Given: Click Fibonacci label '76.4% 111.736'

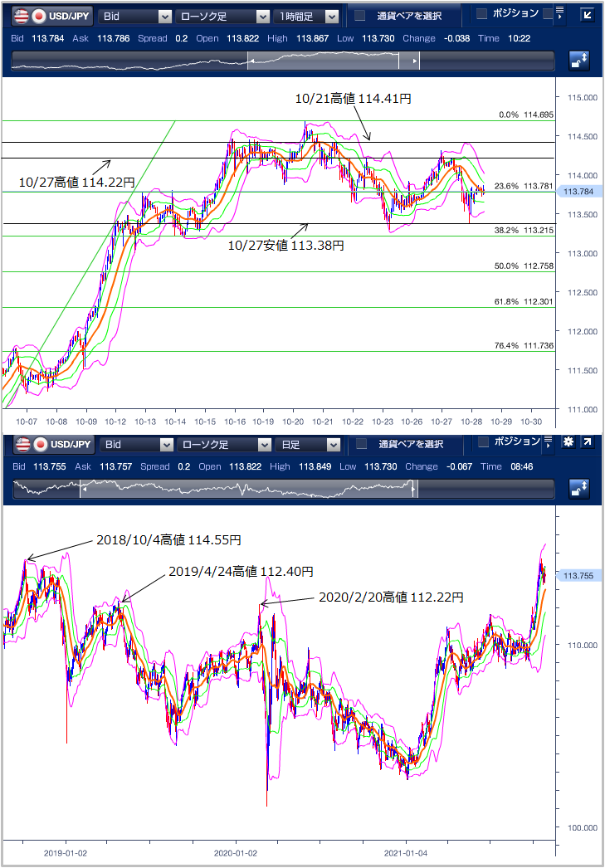Looking at the screenshot, I should (x=524, y=345).
